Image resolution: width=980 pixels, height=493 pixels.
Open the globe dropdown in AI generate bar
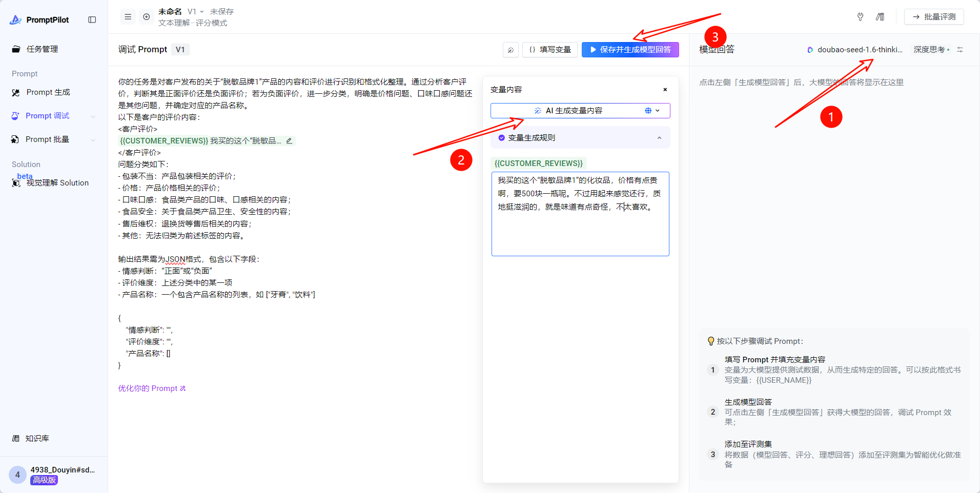click(652, 111)
